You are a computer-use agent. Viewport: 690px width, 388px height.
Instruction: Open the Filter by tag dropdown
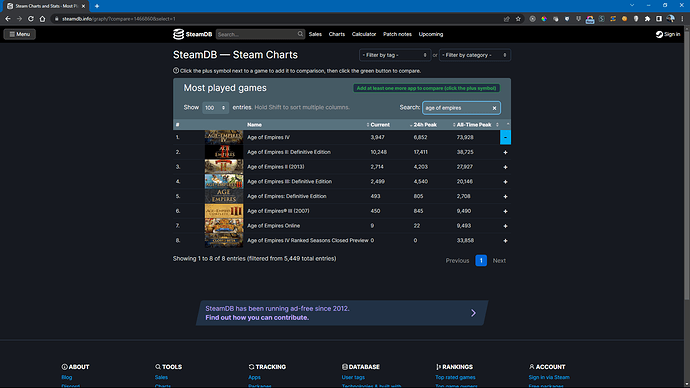click(x=395, y=55)
